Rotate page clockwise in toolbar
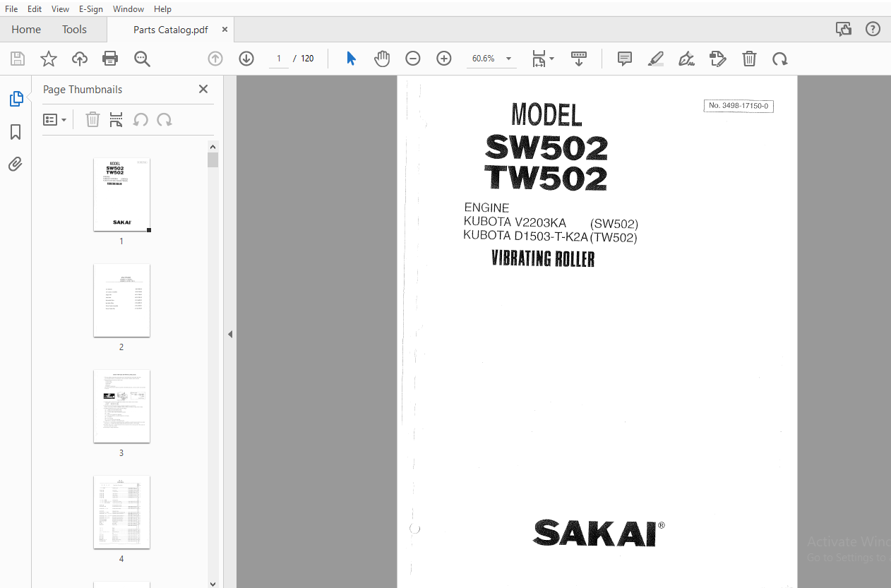The width and height of the screenshot is (891, 588). tap(780, 59)
